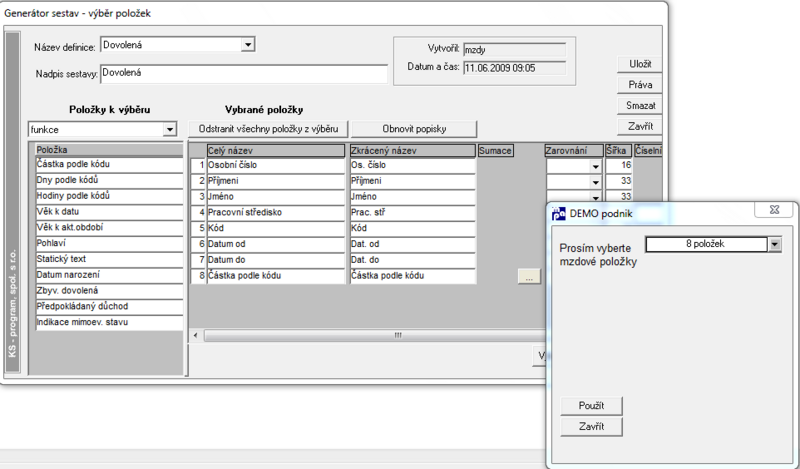Image resolution: width=800 pixels, height=469 pixels.
Task: Click Částka podle kódu cell in Zkrácený název
Action: click(x=413, y=276)
